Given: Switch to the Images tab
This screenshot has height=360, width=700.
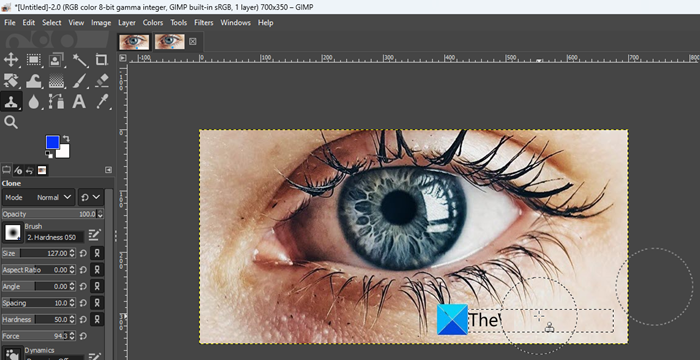Looking at the screenshot, I should pyautogui.click(x=42, y=170).
